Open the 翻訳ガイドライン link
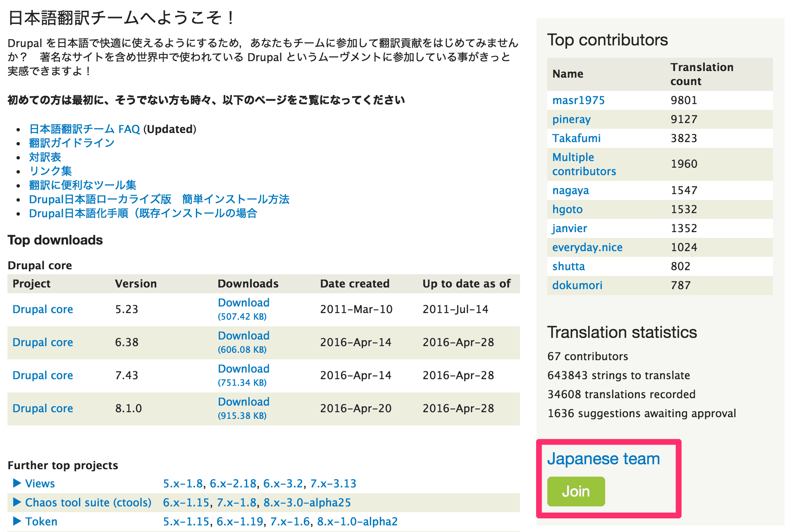The height and width of the screenshot is (532, 792). pyautogui.click(x=72, y=143)
